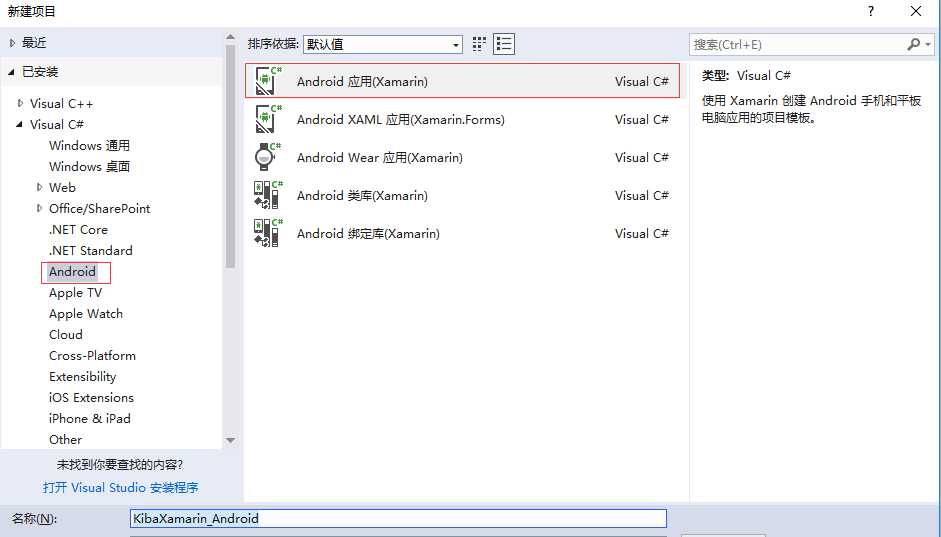Click Visual C# label in Android 类库 row
Screen dimensions: 941x537
coord(642,195)
